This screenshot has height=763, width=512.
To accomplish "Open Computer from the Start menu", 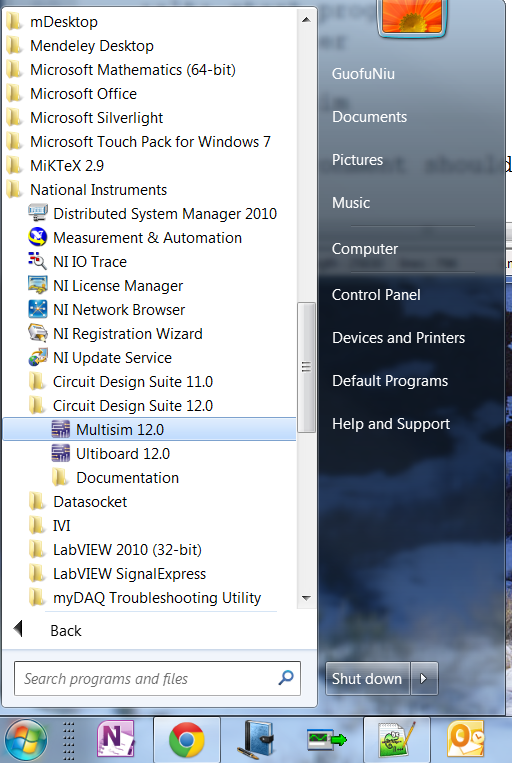I will pos(365,249).
